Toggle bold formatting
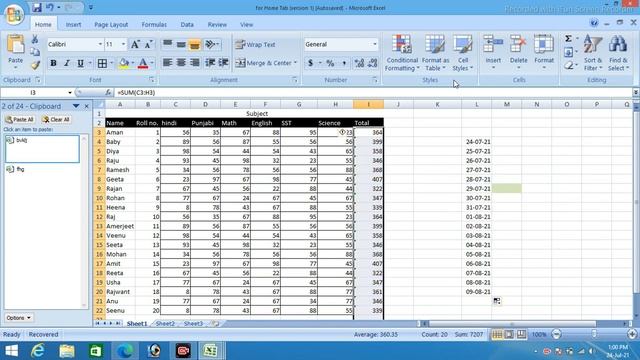The width and height of the screenshot is (640, 360). point(53,63)
